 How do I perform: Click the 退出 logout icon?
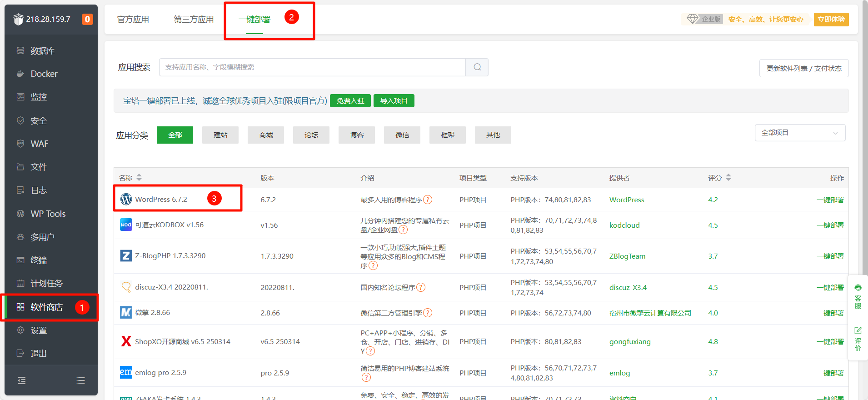20,353
